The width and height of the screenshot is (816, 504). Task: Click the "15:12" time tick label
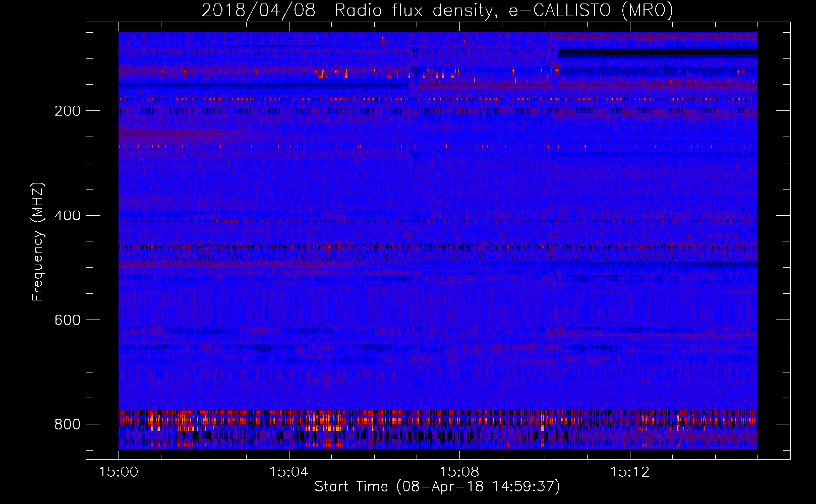coord(630,472)
